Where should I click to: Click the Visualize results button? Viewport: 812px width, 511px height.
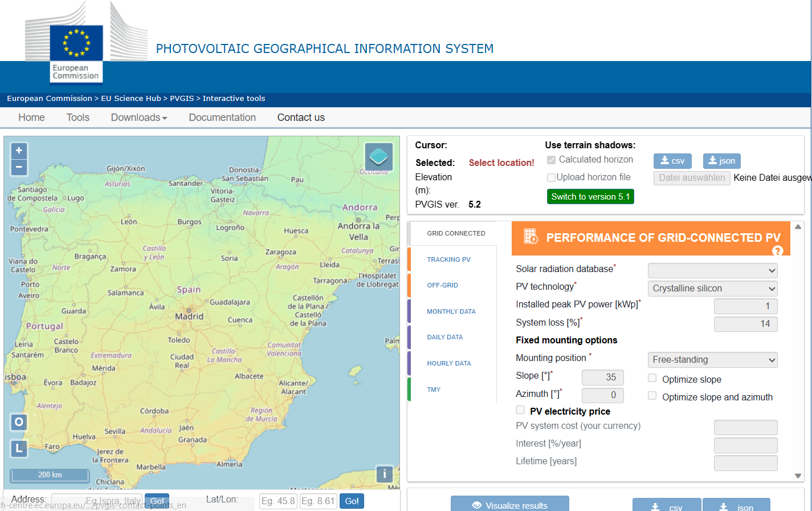[509, 504]
